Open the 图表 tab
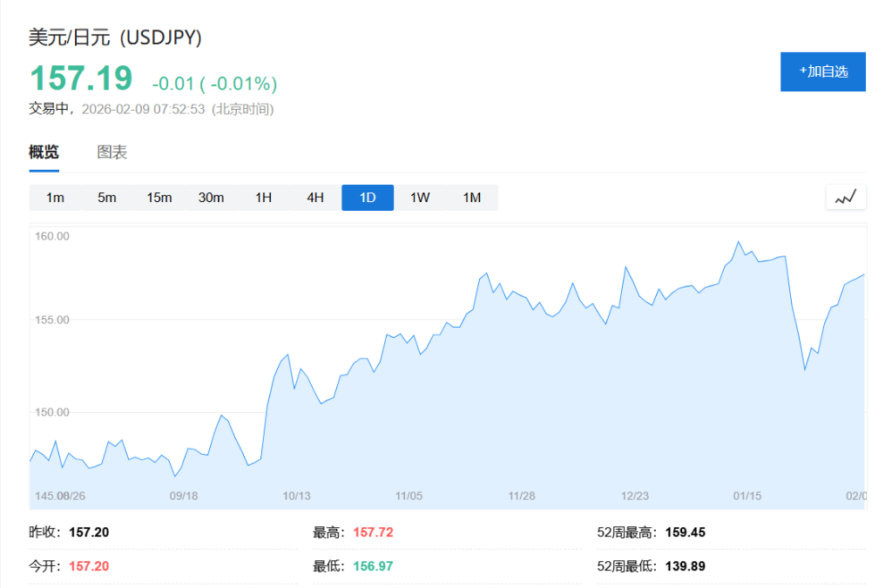 click(x=112, y=152)
